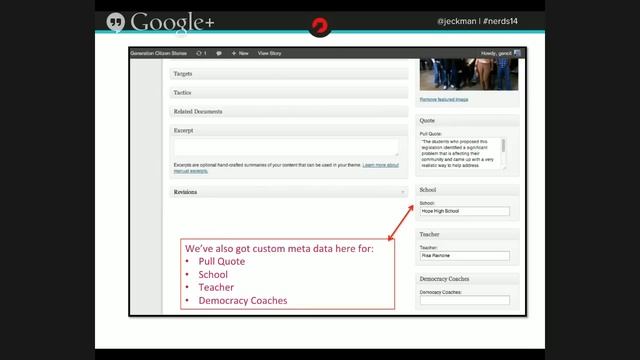Collapse the Excerpt meta box header

[x=289, y=131]
